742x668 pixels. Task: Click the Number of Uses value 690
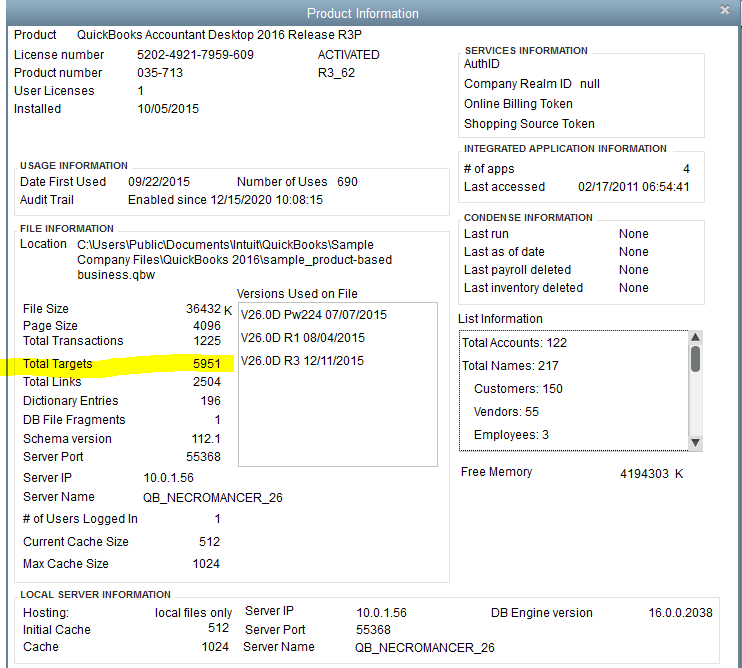pyautogui.click(x=347, y=182)
